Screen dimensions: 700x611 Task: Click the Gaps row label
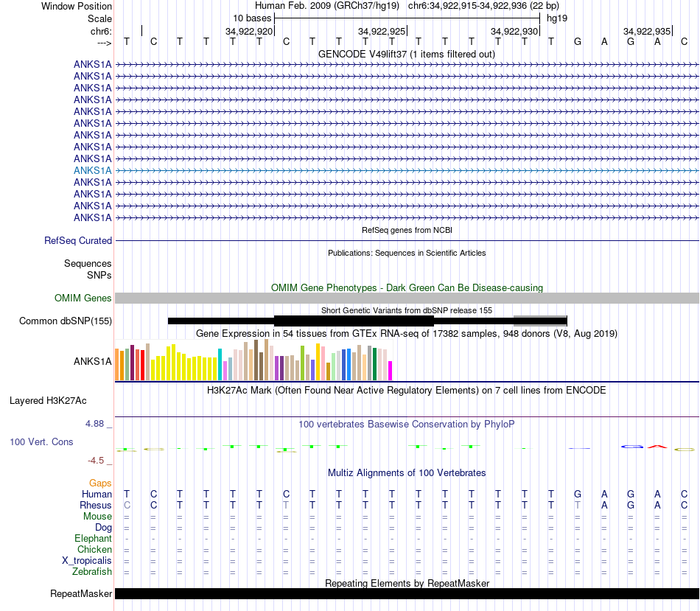point(100,483)
